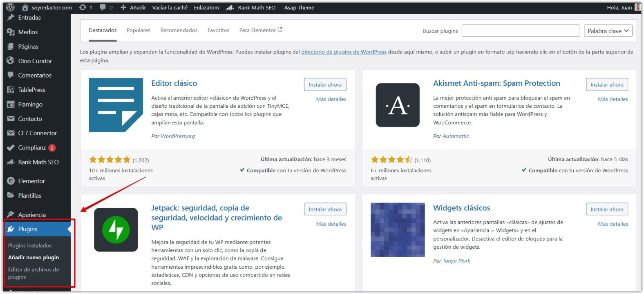
Task: Open the WordPress.org author link
Action: pos(178,136)
